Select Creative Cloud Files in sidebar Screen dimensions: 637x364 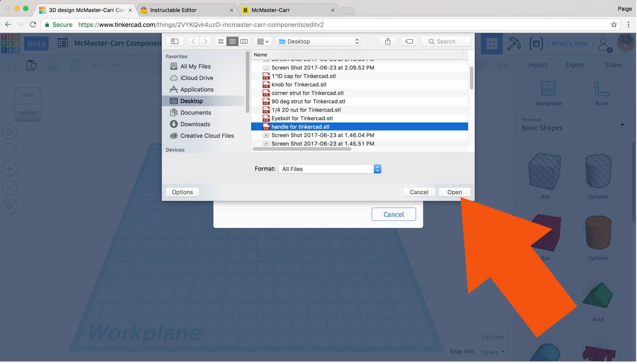click(x=207, y=136)
